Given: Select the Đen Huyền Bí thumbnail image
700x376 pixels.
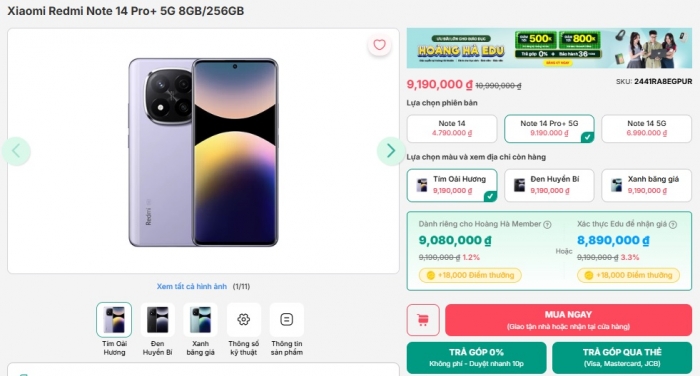Looking at the screenshot, I should [x=157, y=319].
